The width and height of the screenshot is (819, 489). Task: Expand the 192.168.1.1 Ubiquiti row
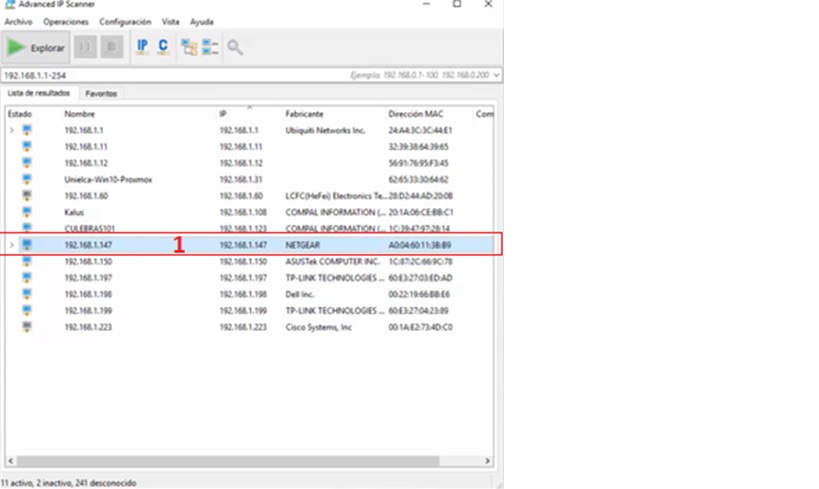coord(11,130)
